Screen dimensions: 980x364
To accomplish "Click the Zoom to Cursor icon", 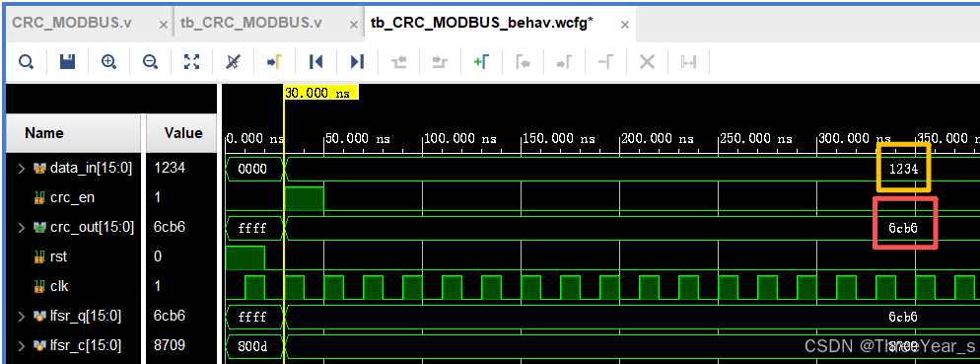I will coord(233,61).
